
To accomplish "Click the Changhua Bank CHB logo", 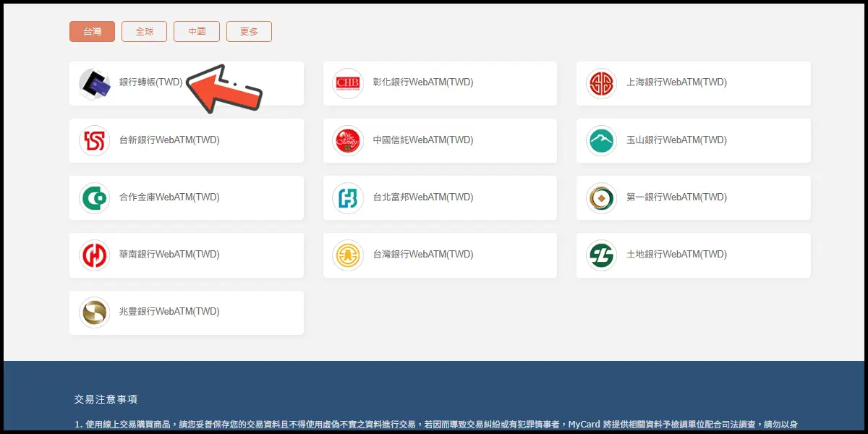I will coord(348,83).
